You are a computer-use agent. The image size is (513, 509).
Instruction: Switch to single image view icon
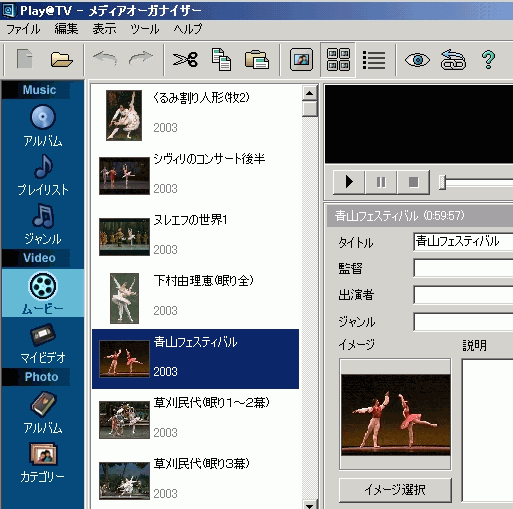click(x=301, y=60)
